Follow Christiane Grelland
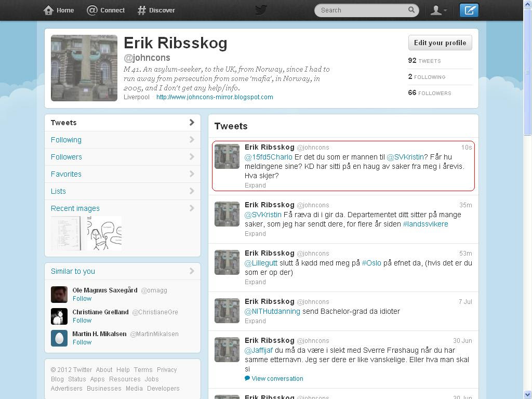Screen dimensions: 532x399 coord(82,320)
